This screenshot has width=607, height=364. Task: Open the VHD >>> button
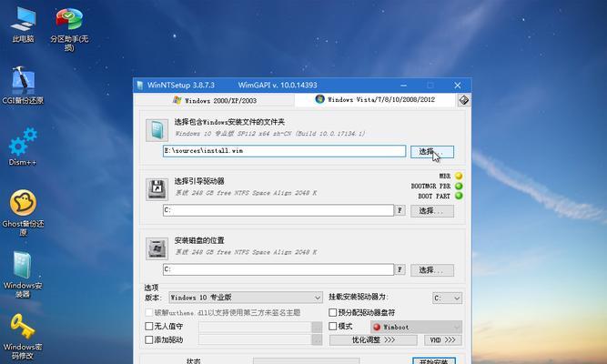pyautogui.click(x=443, y=340)
